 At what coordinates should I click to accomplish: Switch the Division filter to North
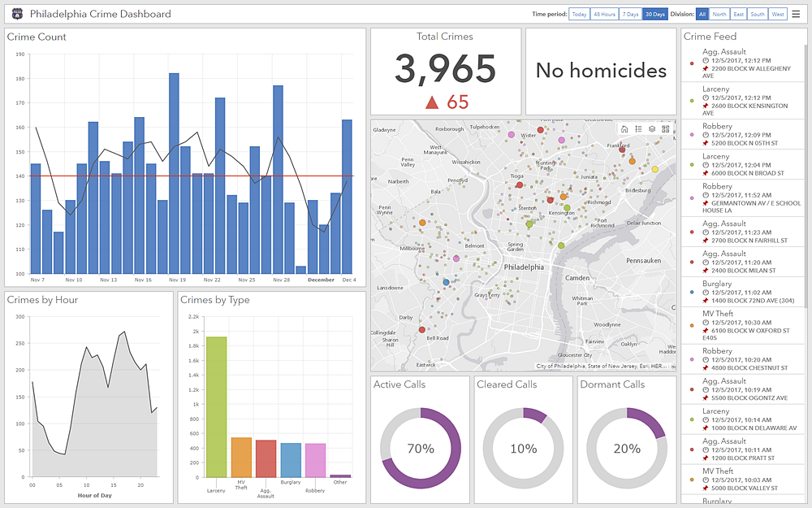(x=719, y=14)
